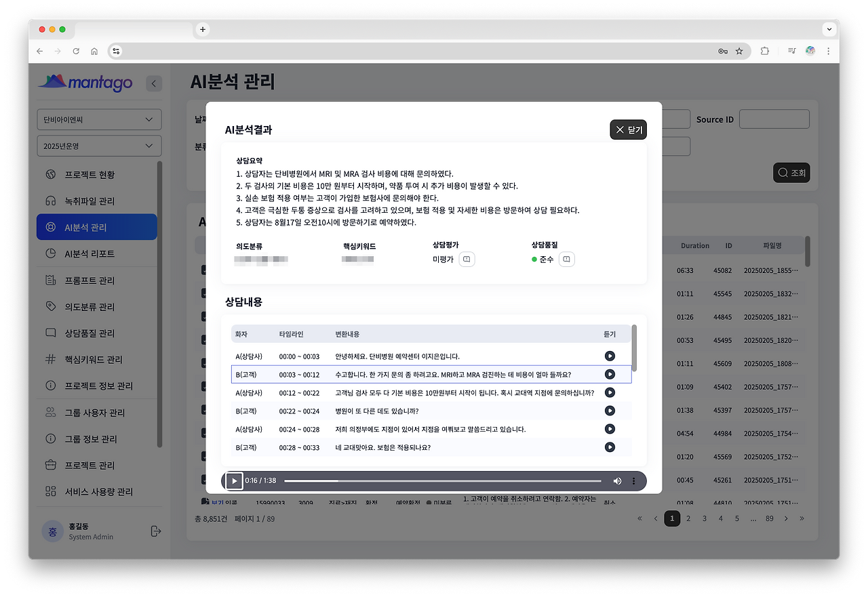The width and height of the screenshot is (868, 597).
Task: Click the 닫기 button to close the dialog
Action: point(628,129)
